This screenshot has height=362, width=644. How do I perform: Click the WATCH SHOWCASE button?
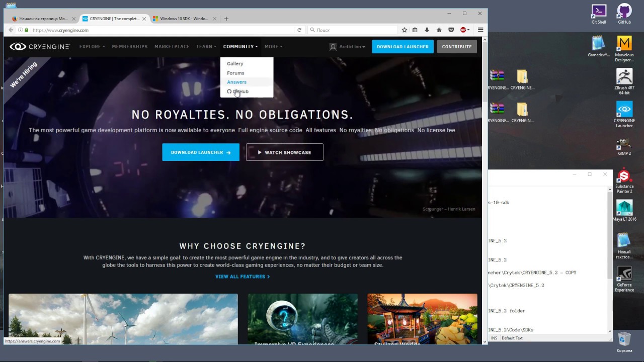coord(285,152)
